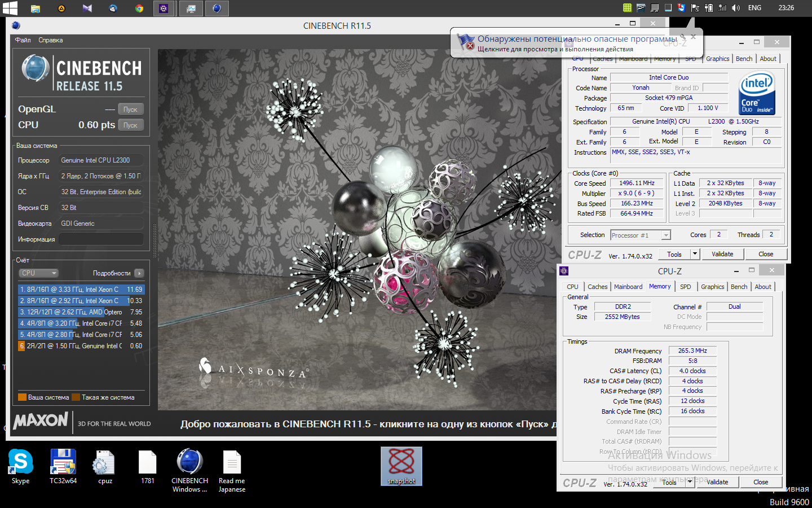The image size is (812, 508).
Task: Select ranking row 6 Genuine Intel 0.60
Action: [x=82, y=346]
